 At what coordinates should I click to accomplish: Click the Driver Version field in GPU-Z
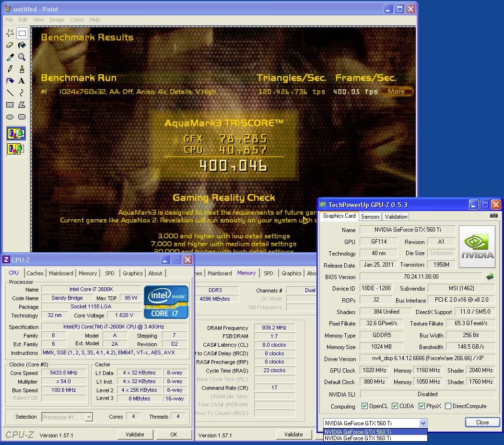pos(427,358)
